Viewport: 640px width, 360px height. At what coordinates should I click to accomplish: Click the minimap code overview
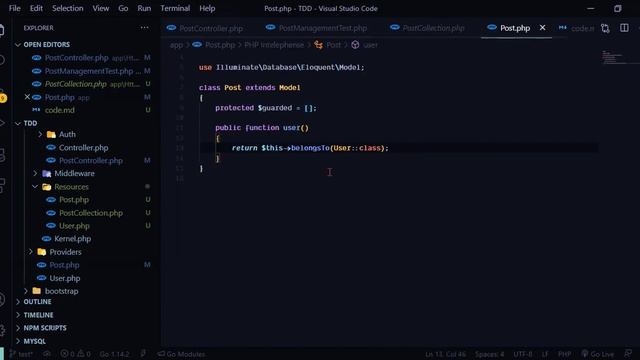click(x=612, y=57)
